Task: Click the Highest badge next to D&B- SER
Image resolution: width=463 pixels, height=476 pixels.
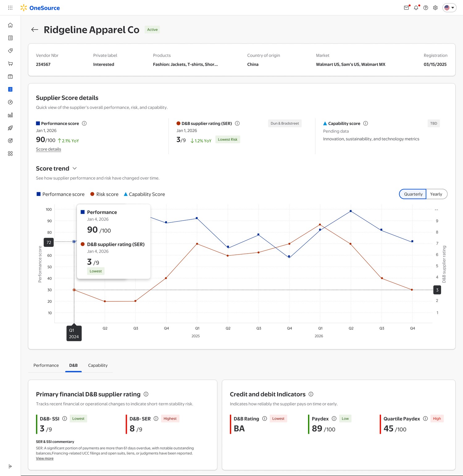Action: click(170, 419)
